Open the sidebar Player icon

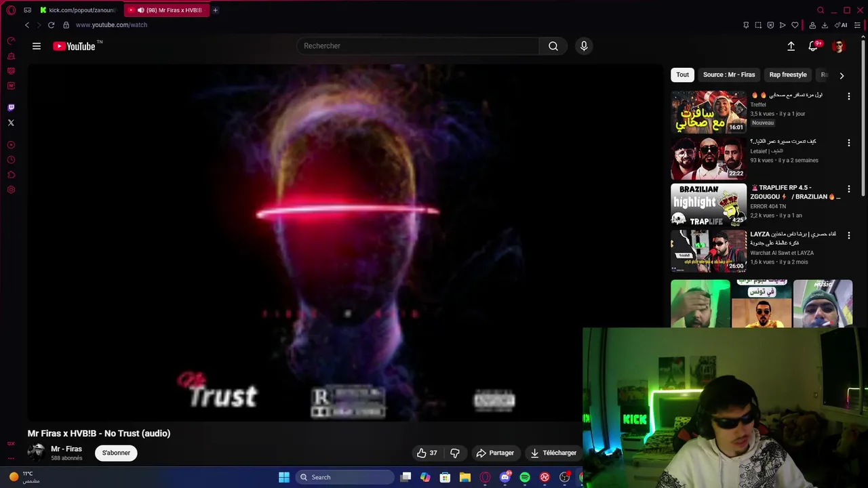pyautogui.click(x=11, y=144)
